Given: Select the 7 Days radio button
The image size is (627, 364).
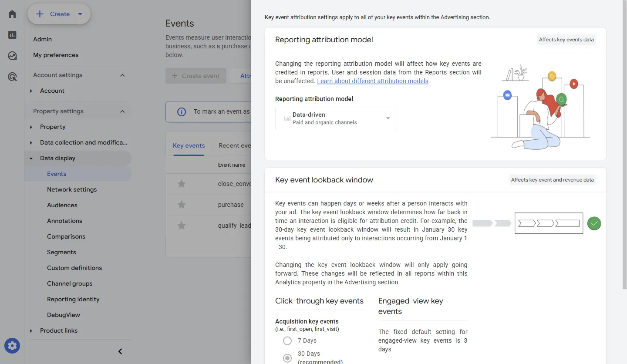Looking at the screenshot, I should click(287, 340).
